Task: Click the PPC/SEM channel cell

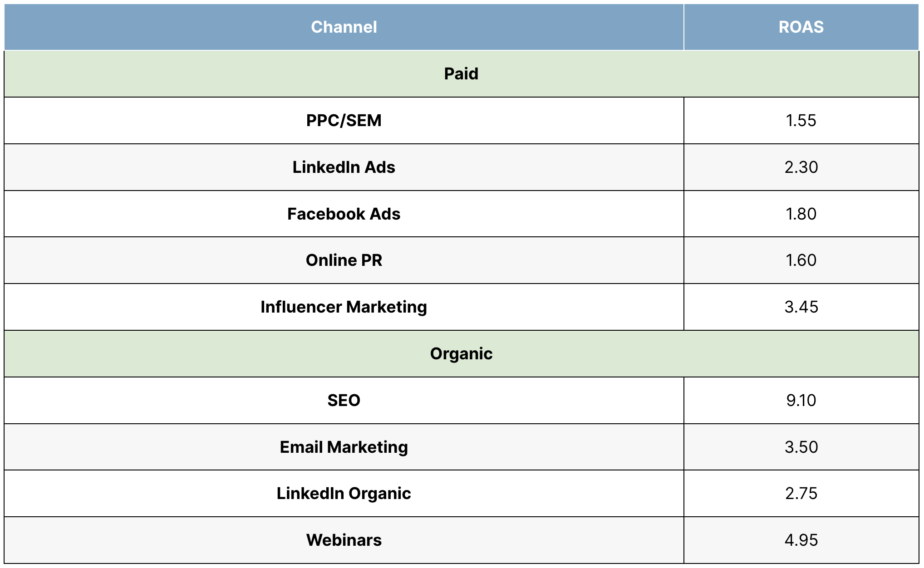Action: [344, 121]
